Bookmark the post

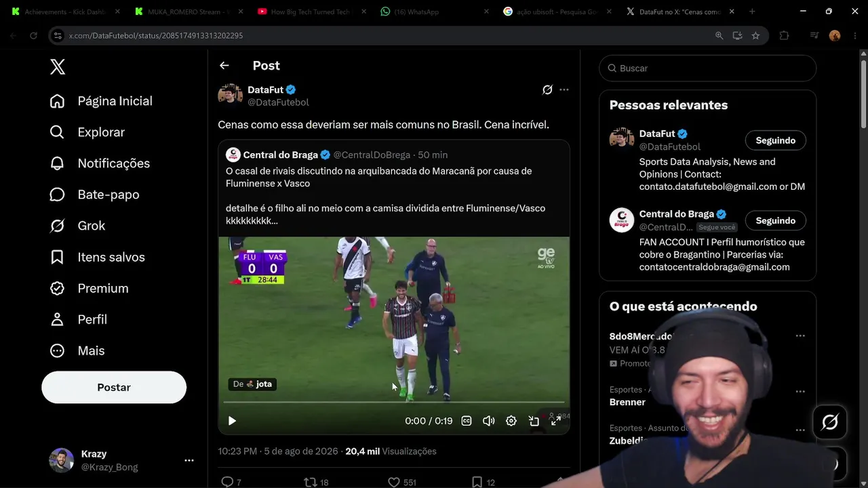pyautogui.click(x=477, y=482)
